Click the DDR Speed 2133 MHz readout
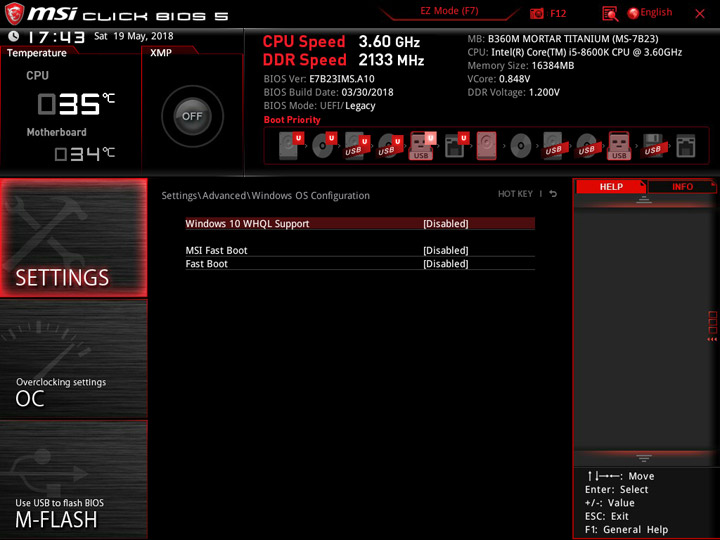Viewport: 720px width, 540px height. click(343, 60)
